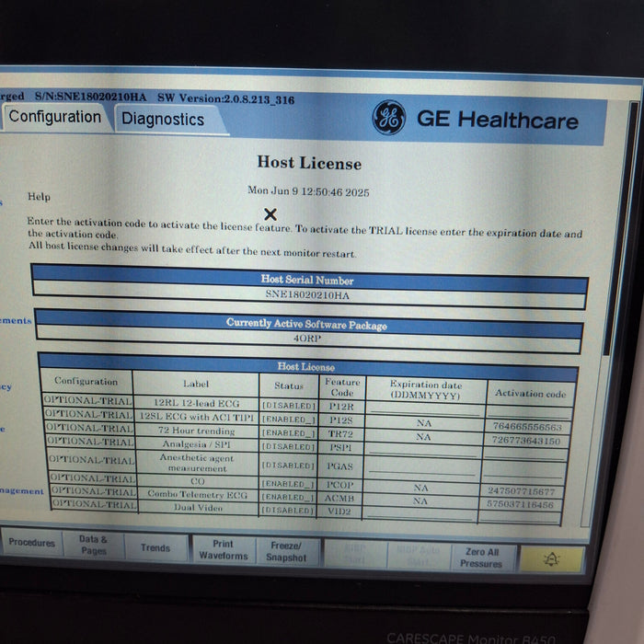The width and height of the screenshot is (644, 644).
Task: Click feature code P12R
Action: click(x=341, y=407)
